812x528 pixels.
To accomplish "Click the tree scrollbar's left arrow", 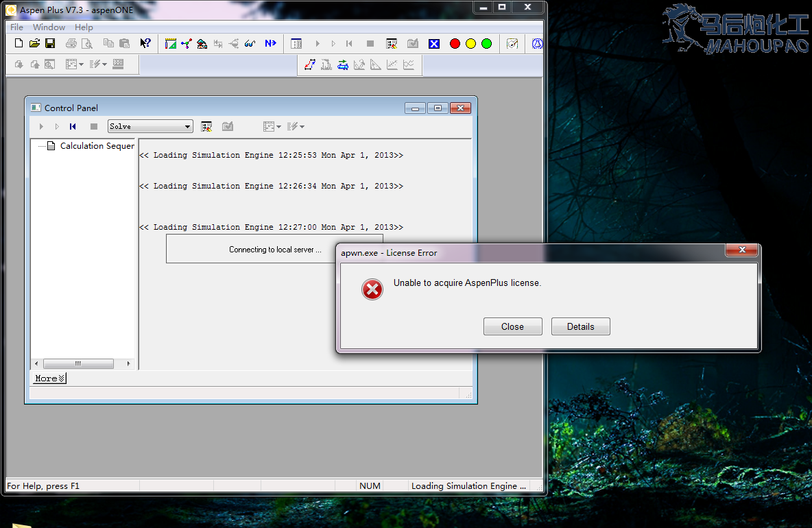I will 36,363.
